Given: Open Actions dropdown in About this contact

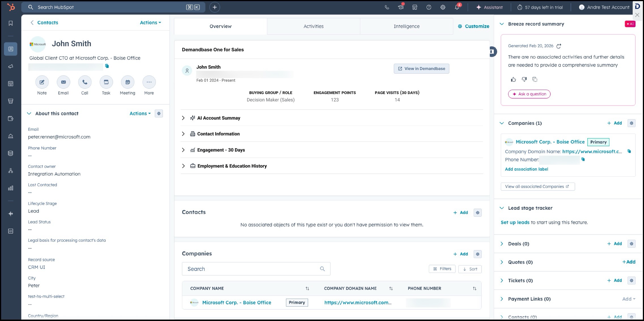Looking at the screenshot, I should pos(140,114).
